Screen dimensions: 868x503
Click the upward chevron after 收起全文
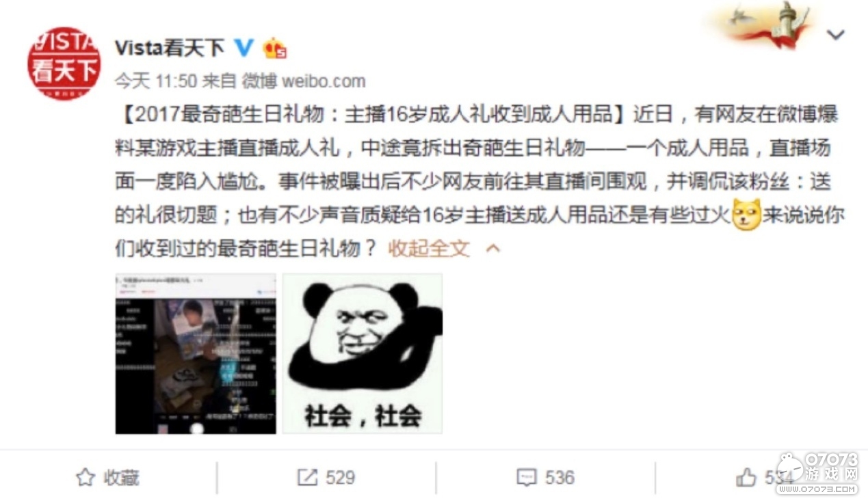point(492,249)
